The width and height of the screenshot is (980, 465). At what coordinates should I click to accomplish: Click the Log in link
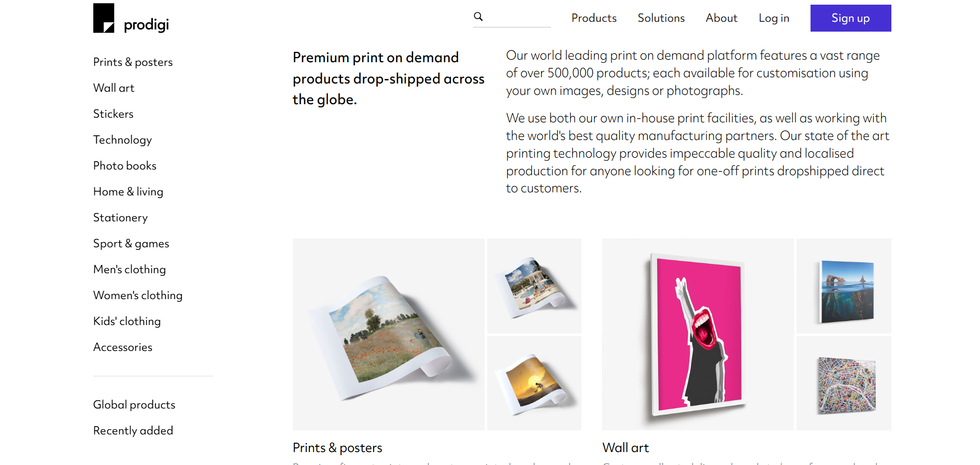pos(773,18)
